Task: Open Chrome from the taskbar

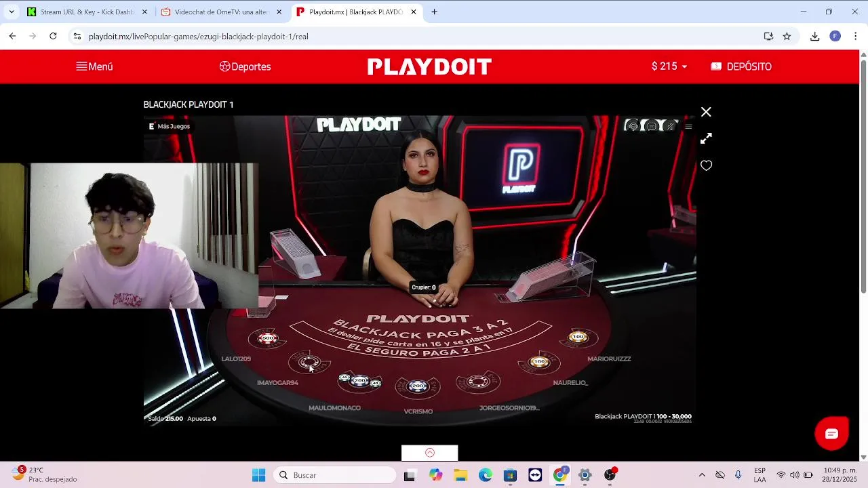Action: pos(560,475)
